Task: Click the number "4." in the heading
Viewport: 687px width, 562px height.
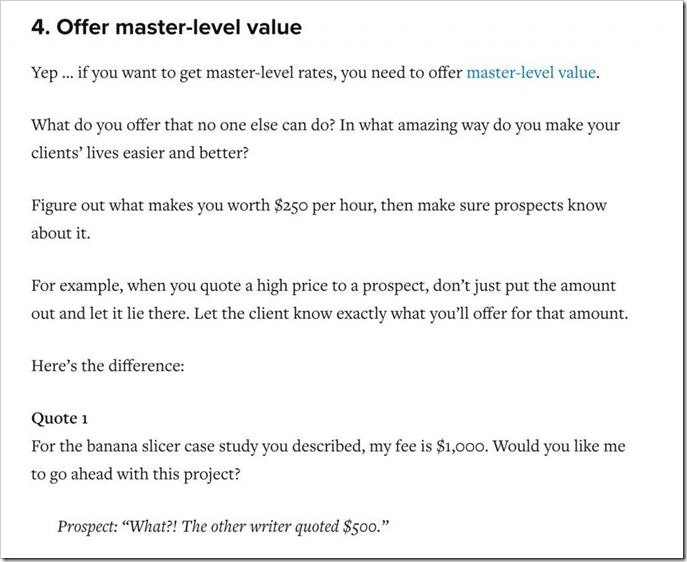Action: 41,27
